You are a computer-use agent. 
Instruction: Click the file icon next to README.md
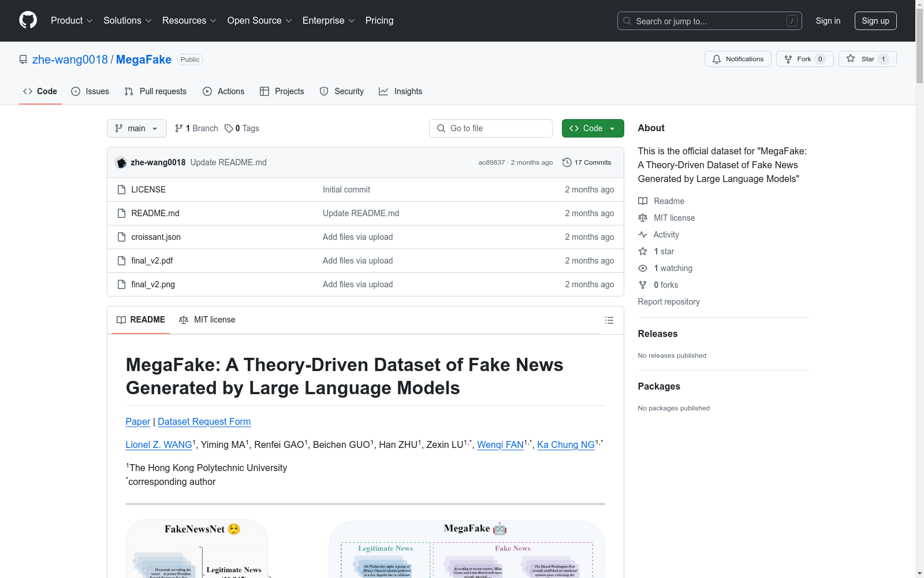pos(121,213)
